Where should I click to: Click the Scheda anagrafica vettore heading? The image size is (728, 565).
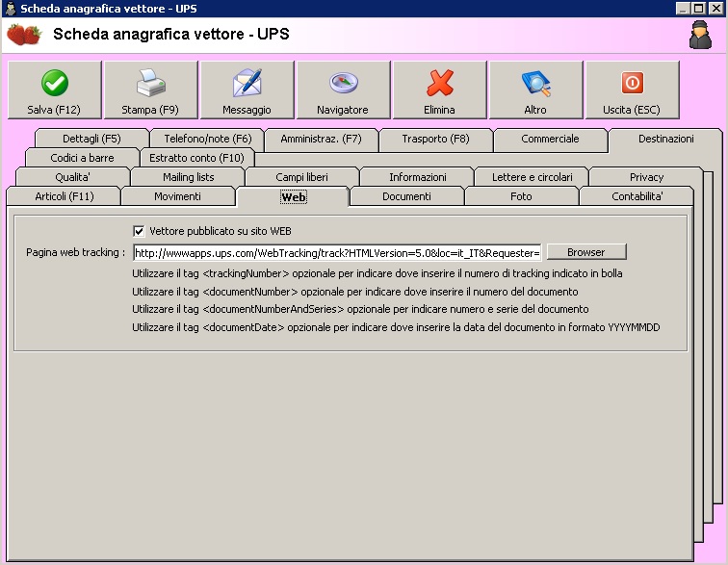coord(170,34)
